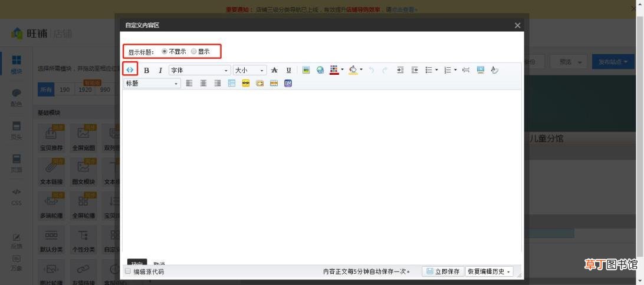
Task: Open 模块 in left sidebar
Action: click(x=17, y=65)
